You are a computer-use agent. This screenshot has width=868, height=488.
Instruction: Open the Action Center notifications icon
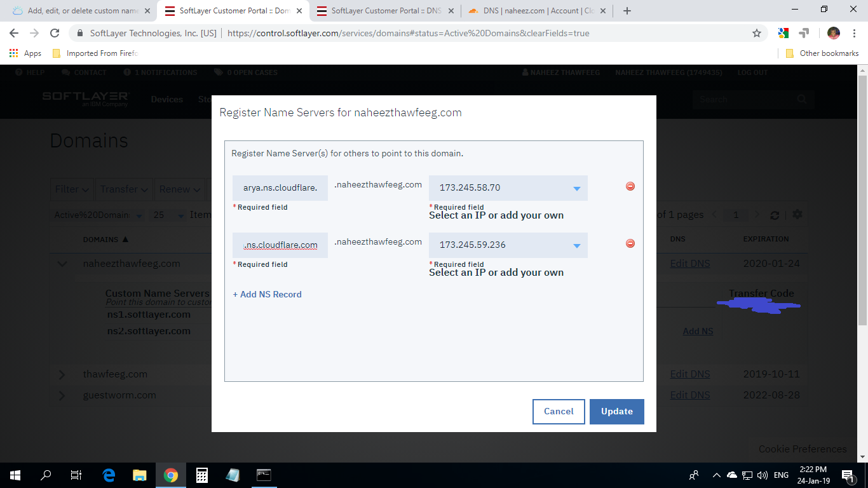point(848,475)
